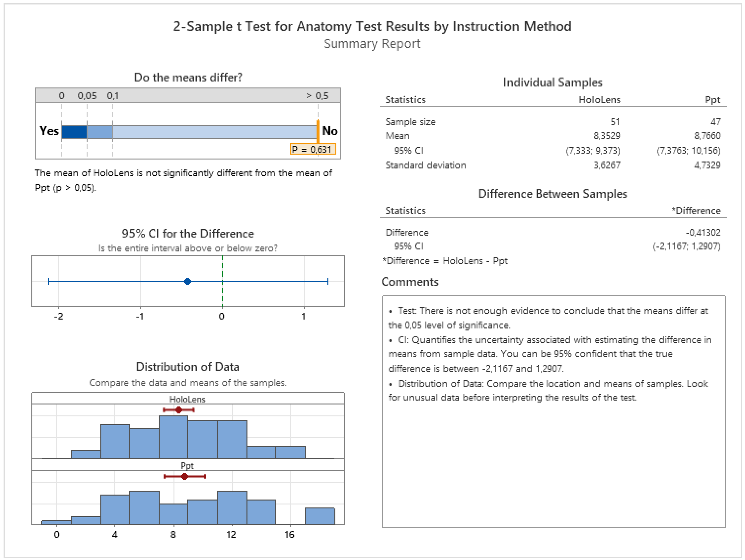Click the Difference value -0,41302
This screenshot has width=745, height=560.
tap(703, 232)
